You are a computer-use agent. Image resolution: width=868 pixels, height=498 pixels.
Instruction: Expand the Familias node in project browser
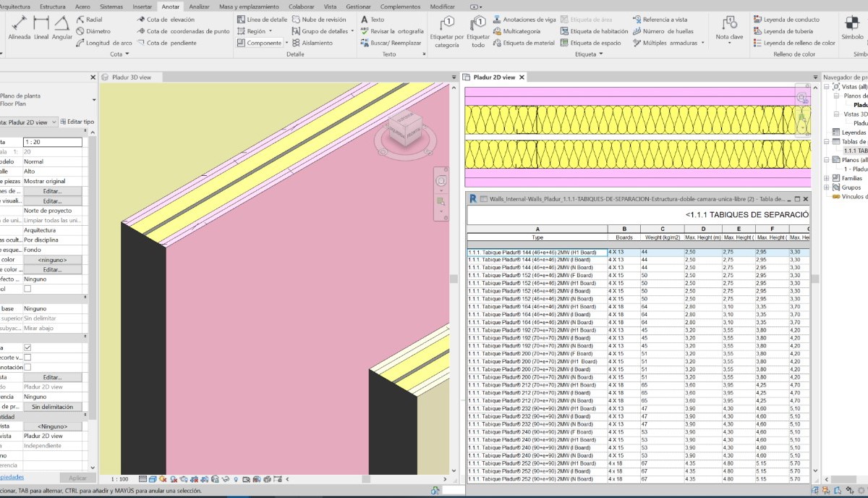pos(827,178)
